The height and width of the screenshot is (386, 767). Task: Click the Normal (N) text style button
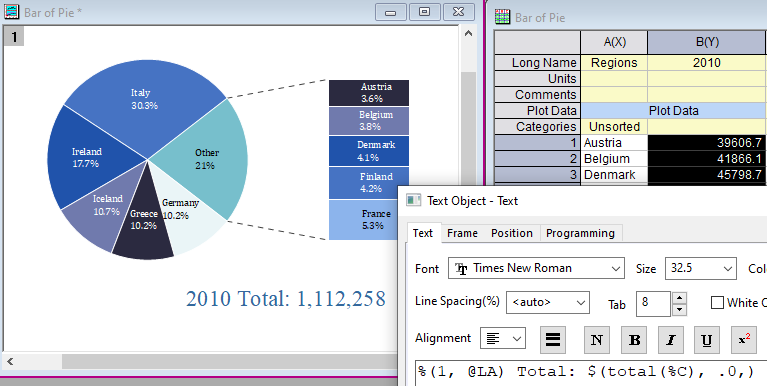click(x=597, y=340)
